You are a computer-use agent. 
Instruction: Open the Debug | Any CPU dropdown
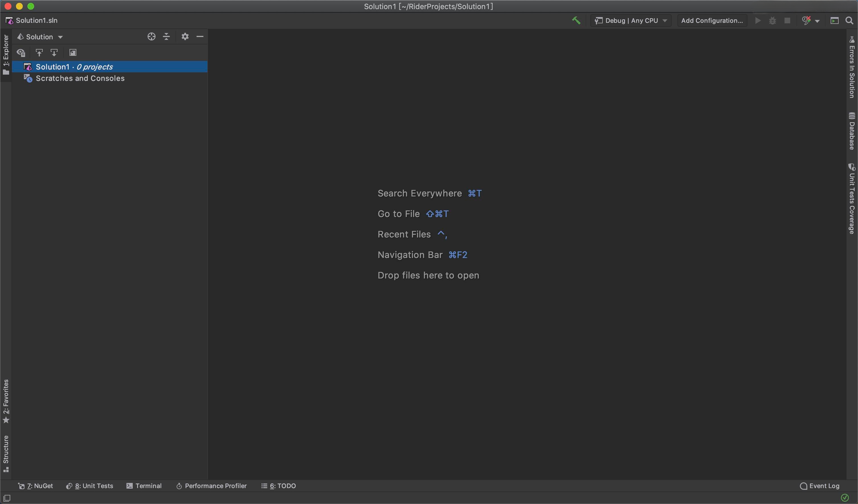point(631,21)
